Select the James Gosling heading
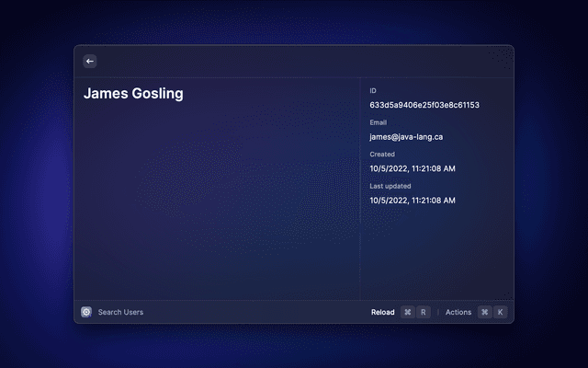This screenshot has height=368, width=588. (x=133, y=94)
